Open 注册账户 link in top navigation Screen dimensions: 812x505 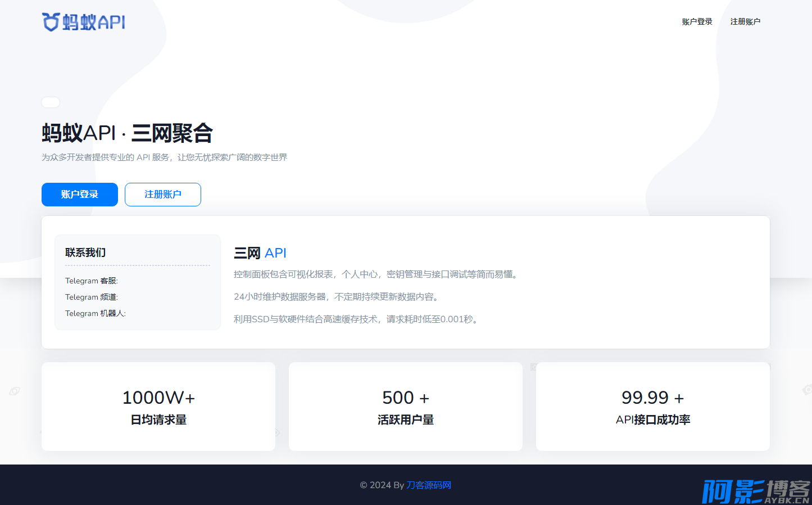coord(745,21)
